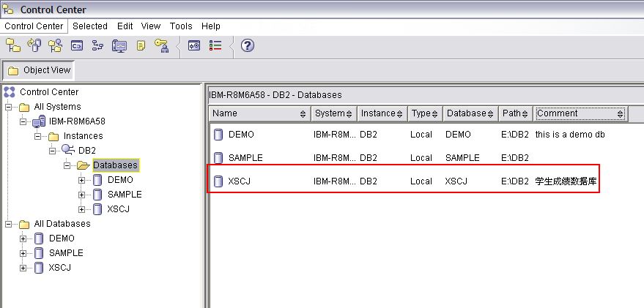Open the View menu
This screenshot has width=644, height=308.
point(151,26)
